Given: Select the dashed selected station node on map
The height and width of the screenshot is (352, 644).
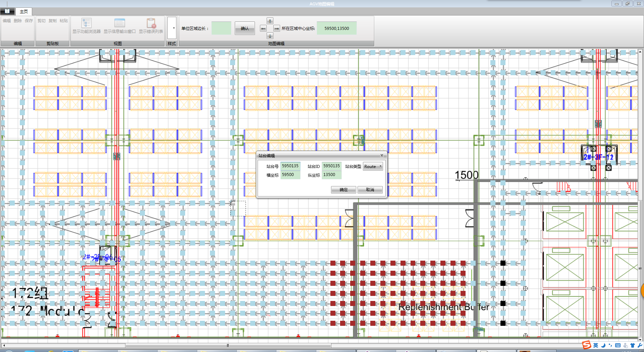Looking at the screenshot, I should 238,209.
